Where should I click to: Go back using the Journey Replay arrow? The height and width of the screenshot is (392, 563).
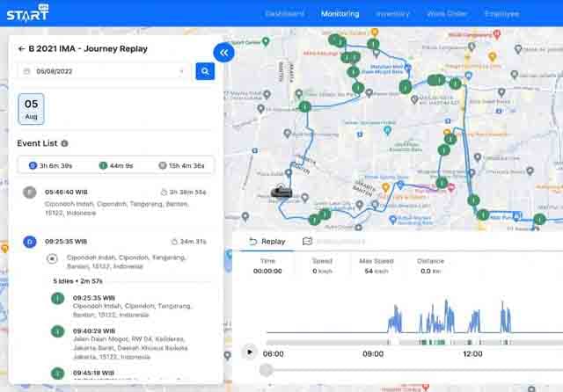click(21, 49)
